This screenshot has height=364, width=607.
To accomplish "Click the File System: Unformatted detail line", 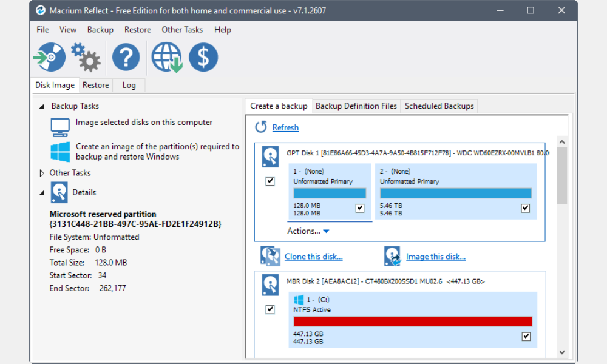I will tap(94, 237).
